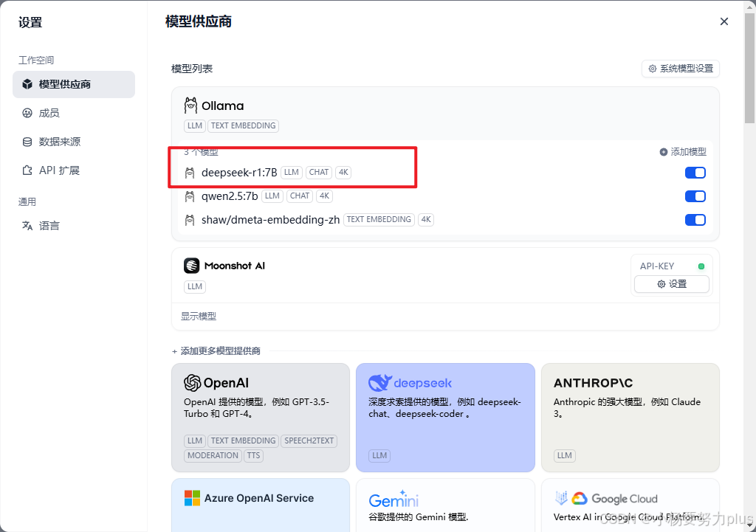Click the Moonshot AI logo icon

(191, 266)
